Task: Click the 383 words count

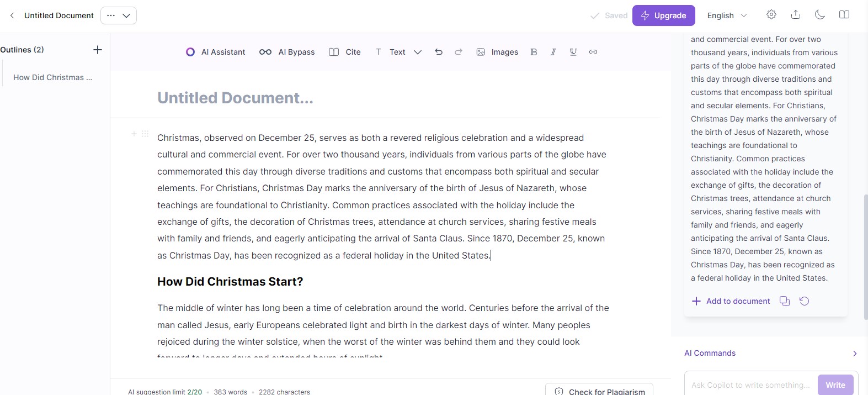Action: (231, 392)
